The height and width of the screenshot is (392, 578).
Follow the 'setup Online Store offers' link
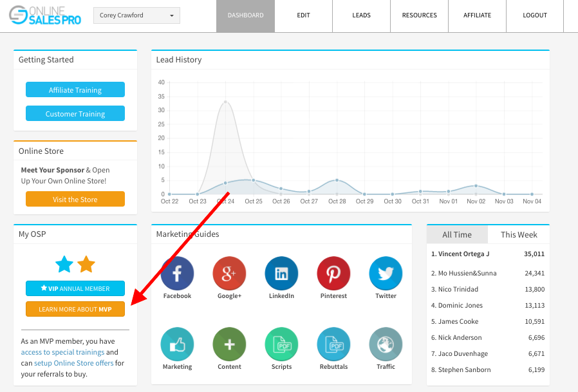[x=74, y=363]
